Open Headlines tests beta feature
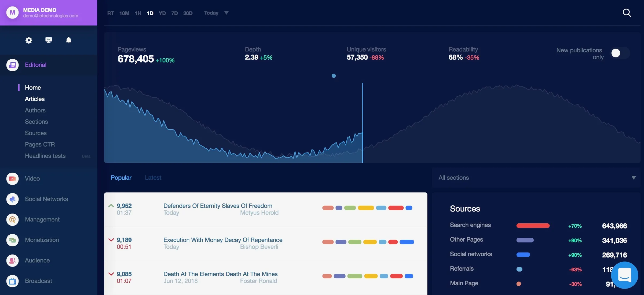The height and width of the screenshot is (295, 644). (x=45, y=156)
